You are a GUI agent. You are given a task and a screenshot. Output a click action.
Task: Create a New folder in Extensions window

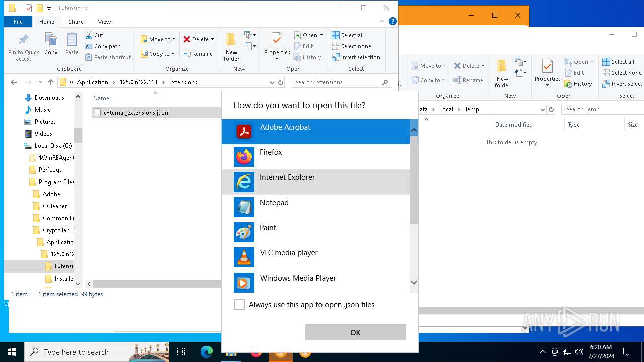click(231, 47)
